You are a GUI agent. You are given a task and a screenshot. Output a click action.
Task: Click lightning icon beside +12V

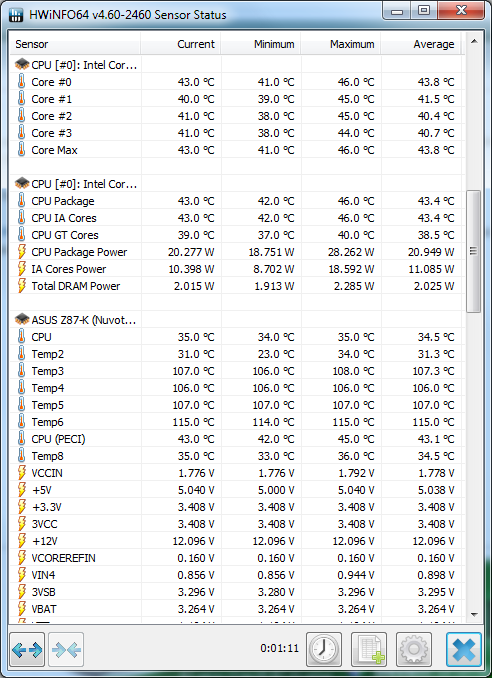coord(22,541)
